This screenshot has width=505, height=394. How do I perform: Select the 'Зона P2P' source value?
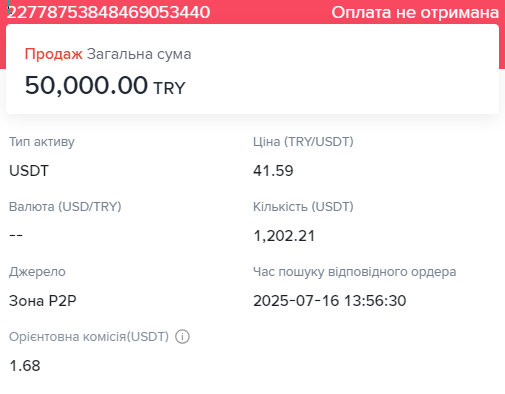(43, 301)
